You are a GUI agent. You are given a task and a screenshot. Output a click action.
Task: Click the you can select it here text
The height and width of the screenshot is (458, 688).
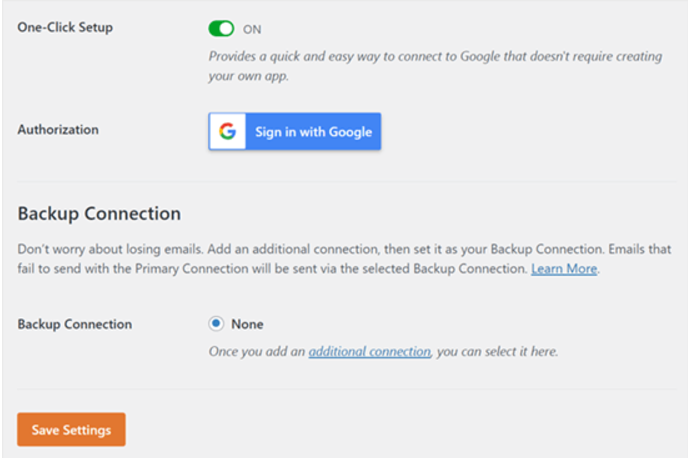497,351
